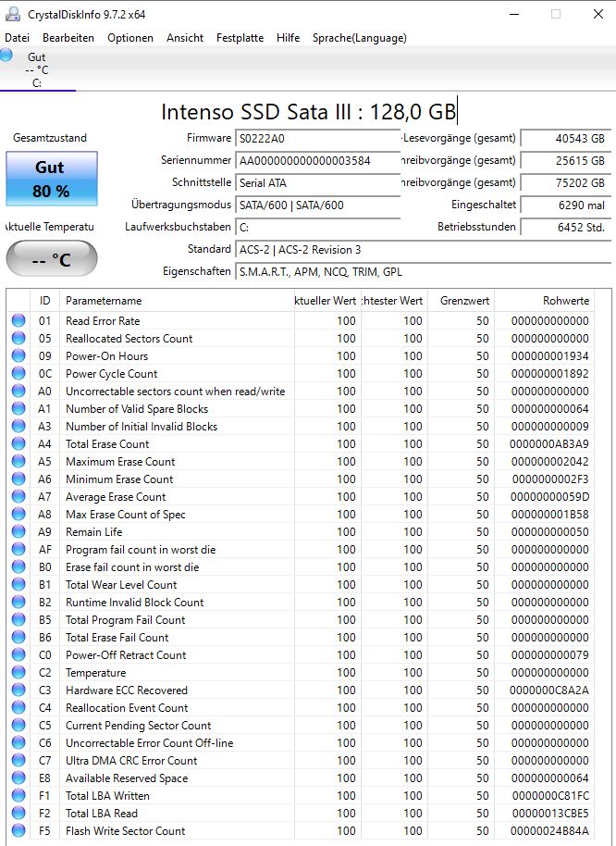This screenshot has width=616, height=846.
Task: Click status icon of Average Erase Count row
Action: click(x=18, y=496)
